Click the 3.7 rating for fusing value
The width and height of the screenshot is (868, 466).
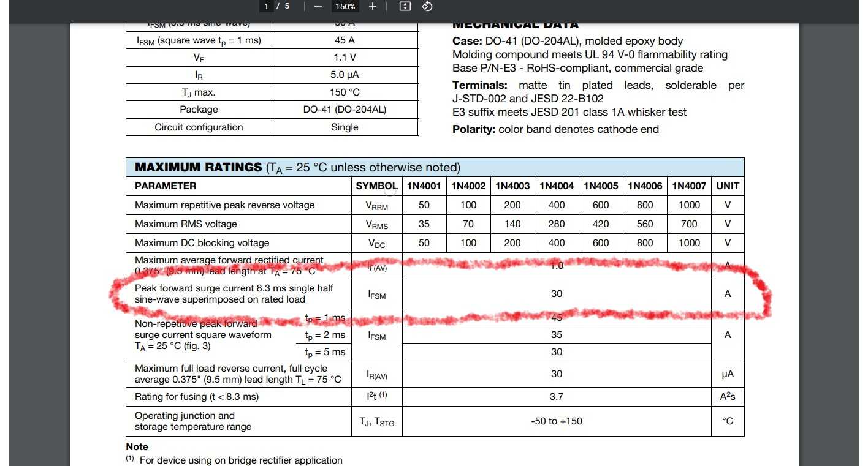[557, 397]
